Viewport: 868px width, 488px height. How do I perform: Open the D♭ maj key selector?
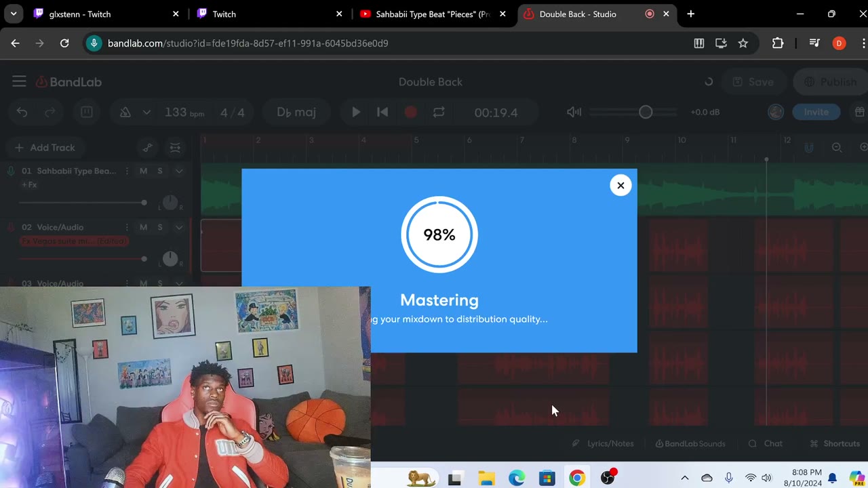[x=296, y=113]
